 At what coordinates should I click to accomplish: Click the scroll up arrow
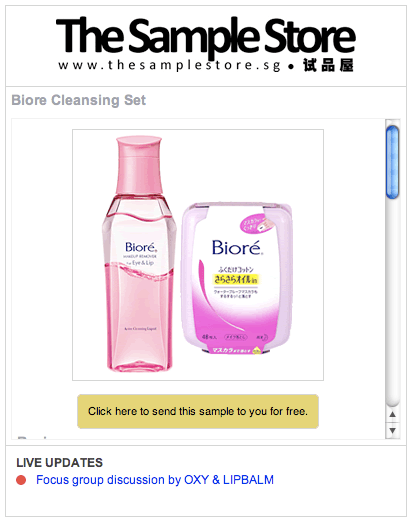click(x=392, y=414)
